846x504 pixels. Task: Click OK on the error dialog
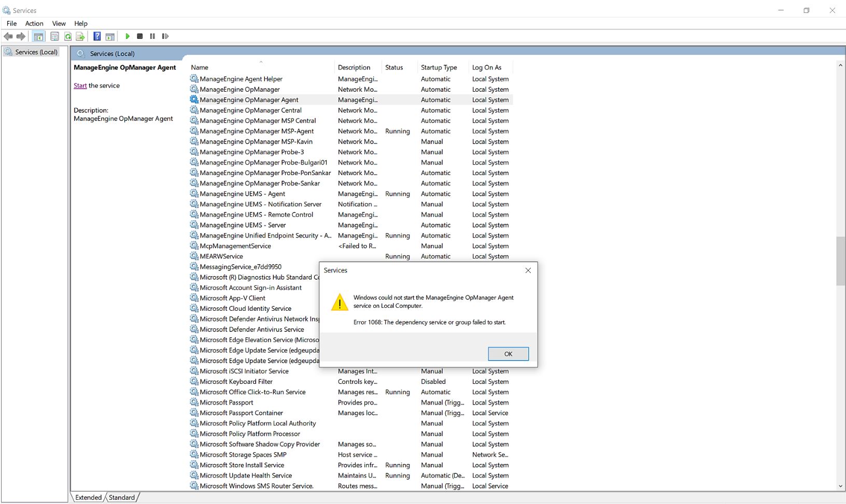[x=508, y=354]
